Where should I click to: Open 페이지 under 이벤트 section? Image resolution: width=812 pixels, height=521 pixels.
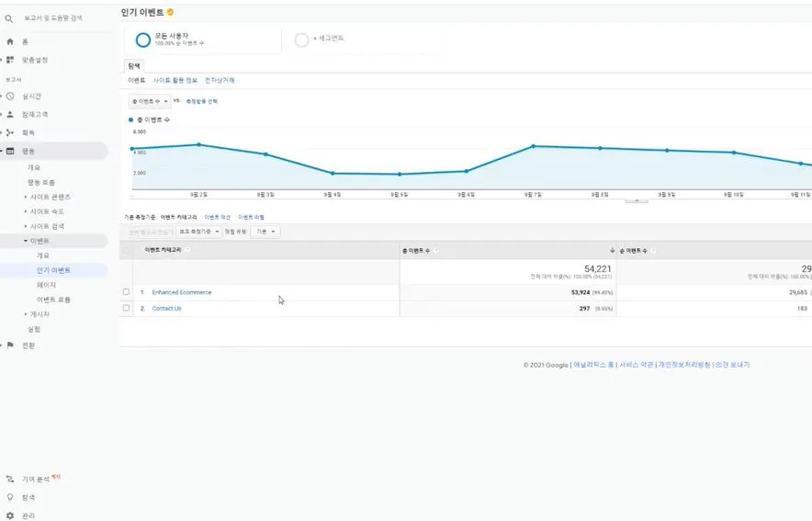tap(46, 285)
